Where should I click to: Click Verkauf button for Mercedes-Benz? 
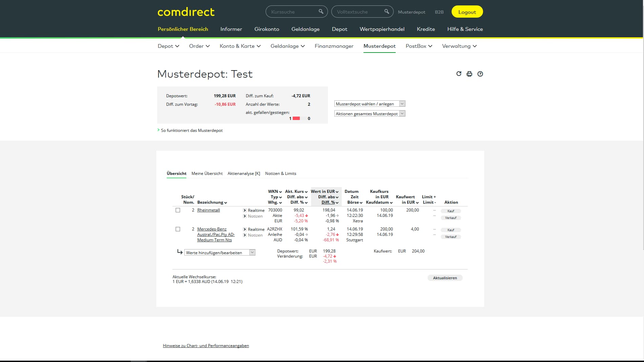451,237
